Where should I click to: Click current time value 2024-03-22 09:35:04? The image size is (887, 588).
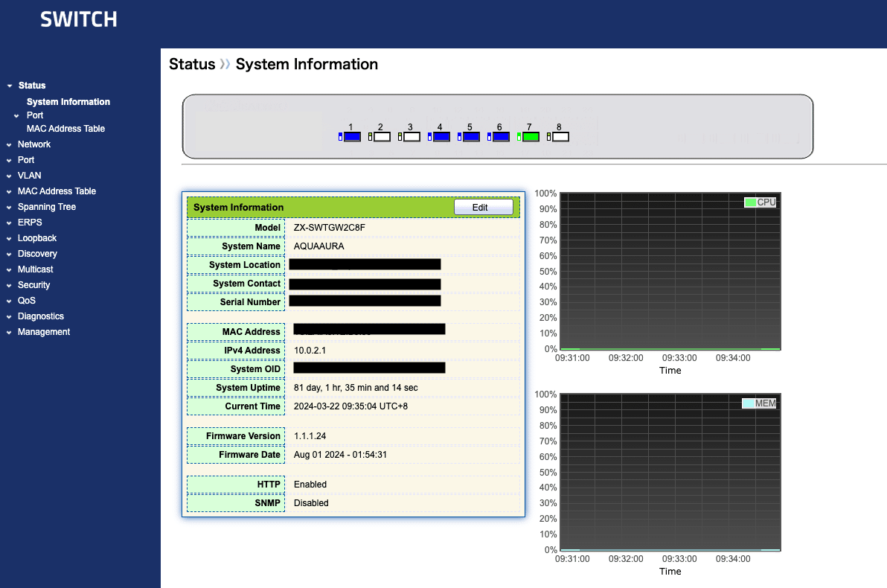click(350, 406)
